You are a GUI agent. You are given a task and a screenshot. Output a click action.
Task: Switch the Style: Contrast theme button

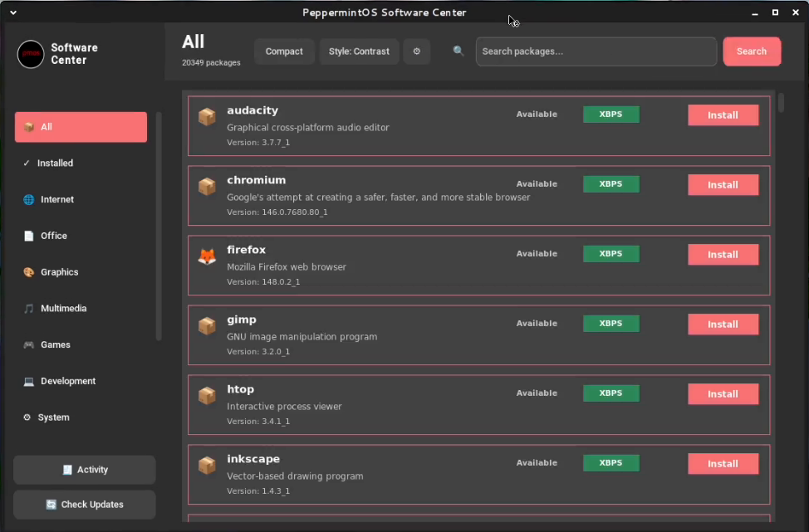(x=359, y=51)
